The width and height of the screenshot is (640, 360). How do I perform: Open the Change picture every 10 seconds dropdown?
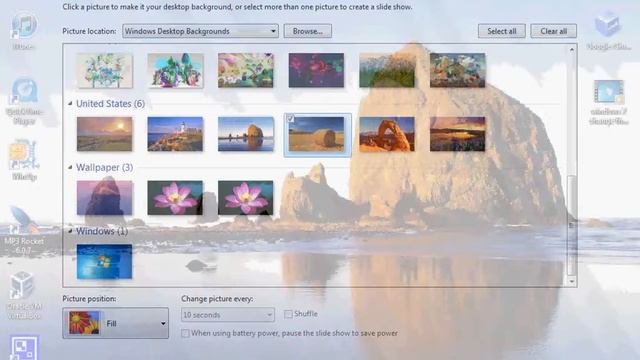[x=228, y=315]
